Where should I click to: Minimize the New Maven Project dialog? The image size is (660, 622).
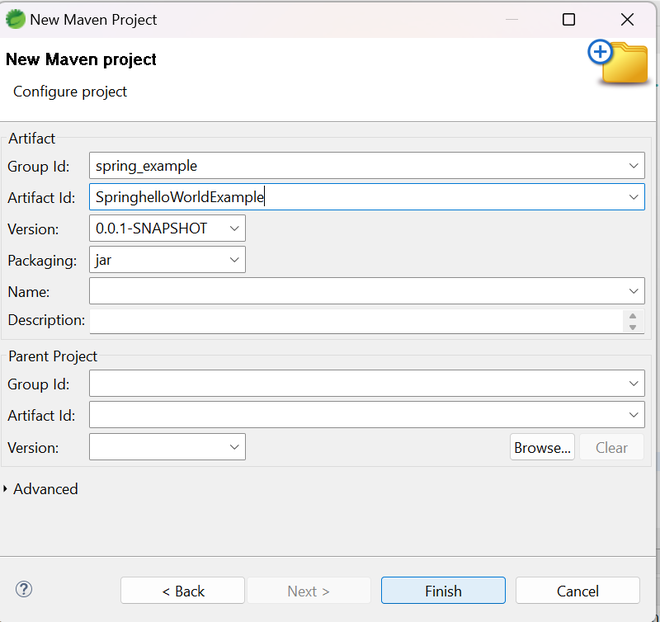[x=512, y=19]
